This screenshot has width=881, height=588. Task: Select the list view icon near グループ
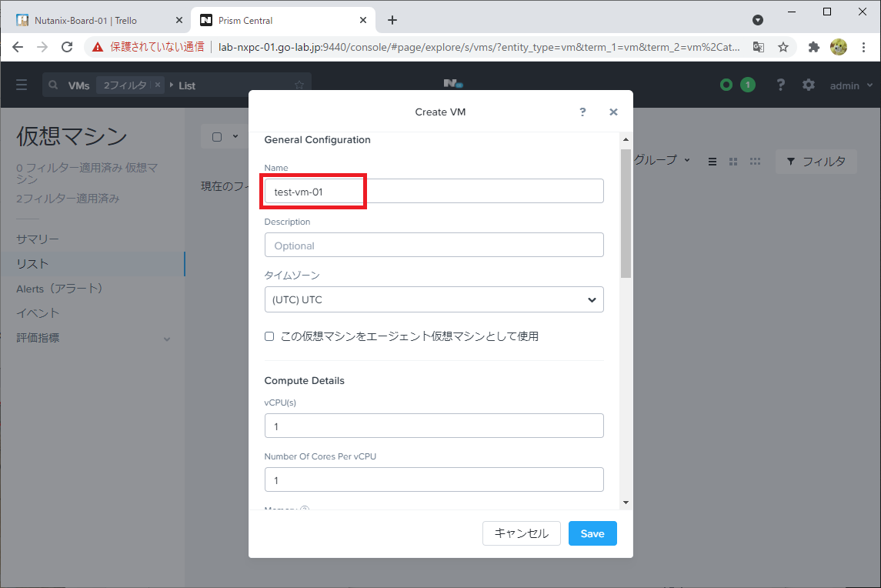coord(712,161)
